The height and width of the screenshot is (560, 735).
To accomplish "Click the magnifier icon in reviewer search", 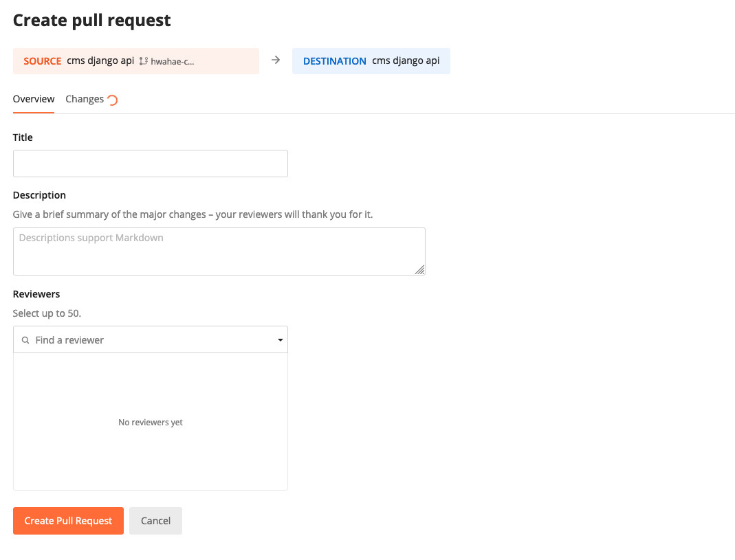I will coord(25,339).
